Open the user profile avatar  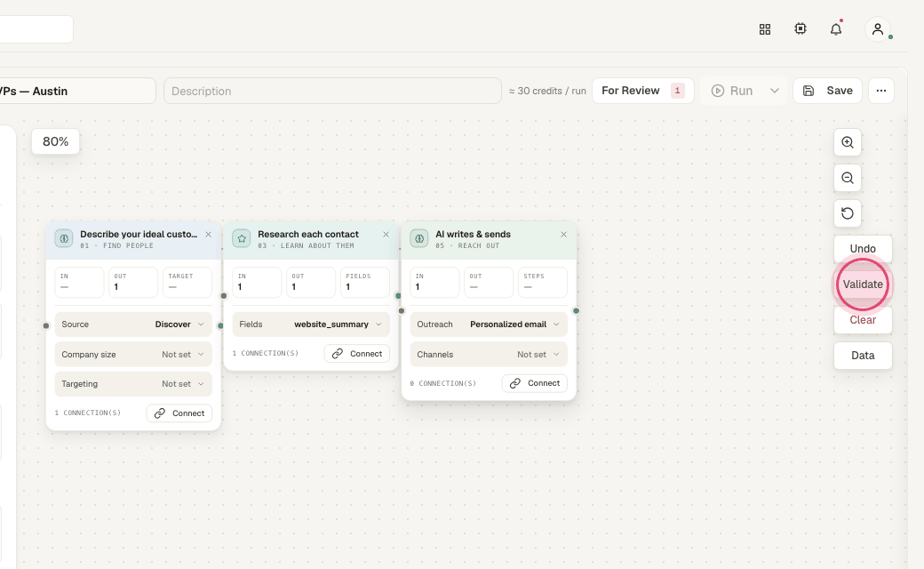tap(878, 28)
